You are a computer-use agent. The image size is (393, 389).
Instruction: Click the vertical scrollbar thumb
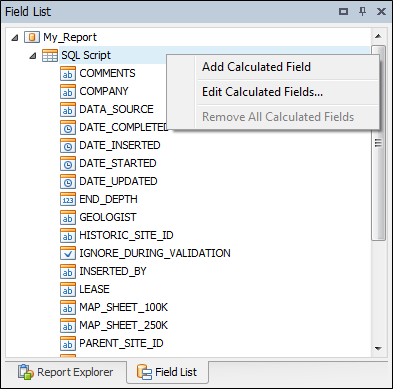coord(378,143)
